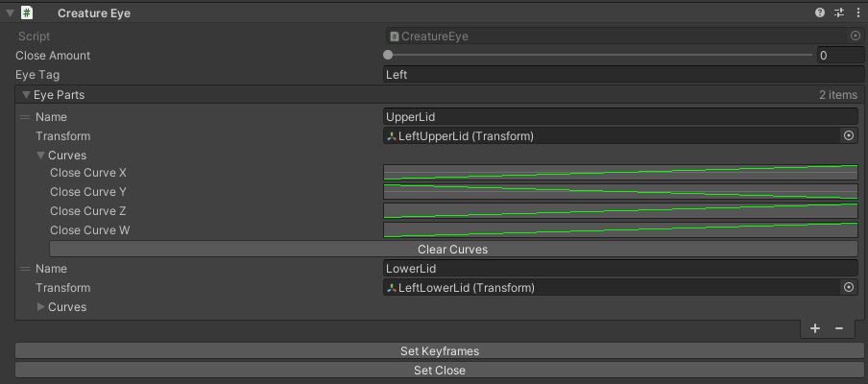Image resolution: width=868 pixels, height=384 pixels.
Task: Open the Creature Eye component context menu
Action: click(856, 12)
